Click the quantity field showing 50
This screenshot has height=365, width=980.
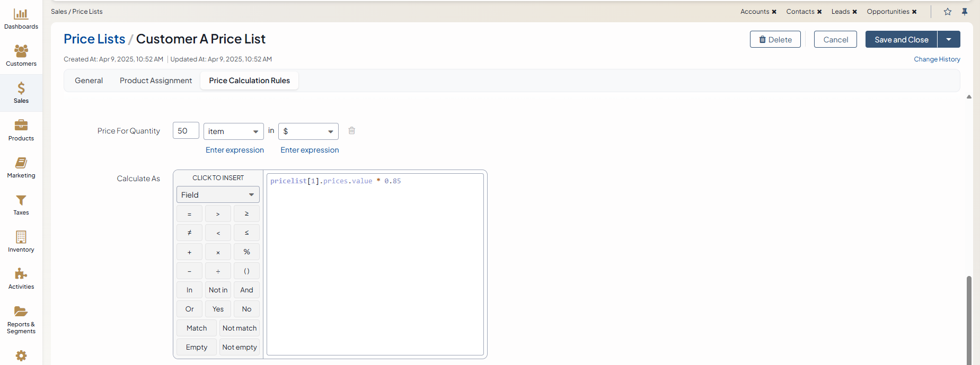point(186,131)
